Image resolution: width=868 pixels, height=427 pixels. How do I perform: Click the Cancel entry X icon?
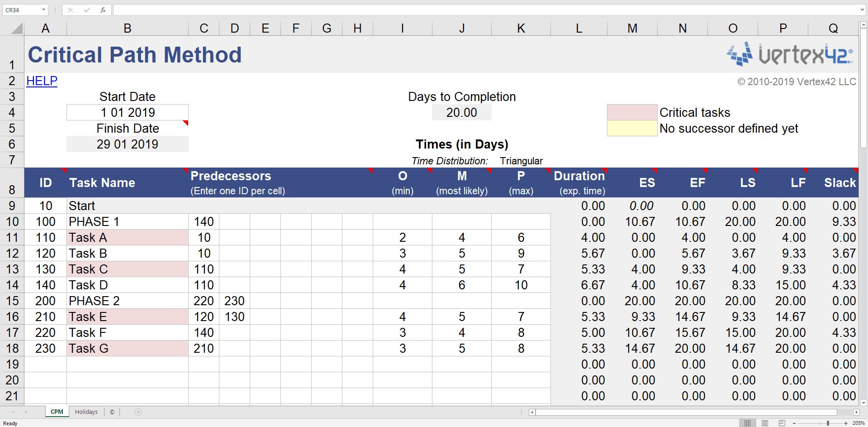pos(71,10)
